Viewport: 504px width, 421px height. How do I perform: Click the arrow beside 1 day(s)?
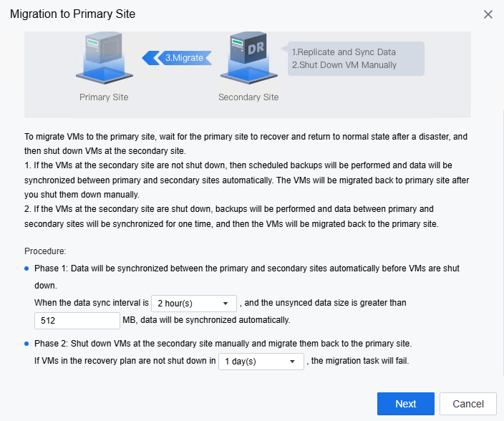coord(292,362)
